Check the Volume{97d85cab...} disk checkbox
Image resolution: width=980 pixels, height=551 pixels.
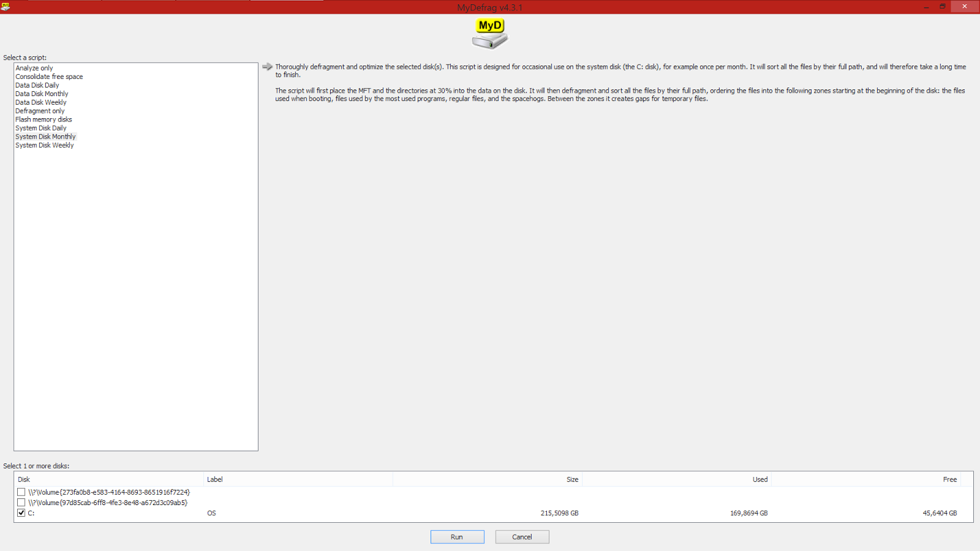pyautogui.click(x=21, y=503)
